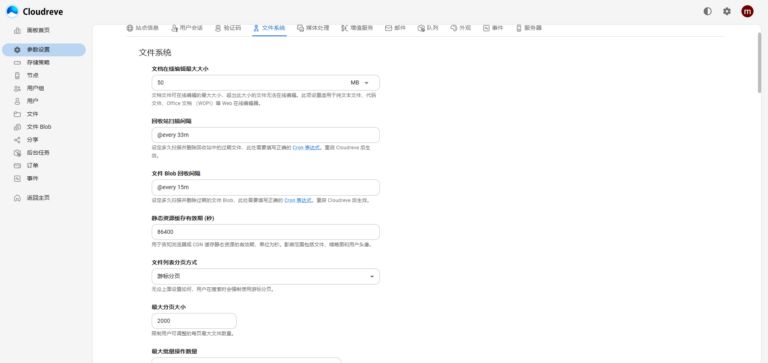Open 节点 nodes sidebar icon

click(x=18, y=75)
